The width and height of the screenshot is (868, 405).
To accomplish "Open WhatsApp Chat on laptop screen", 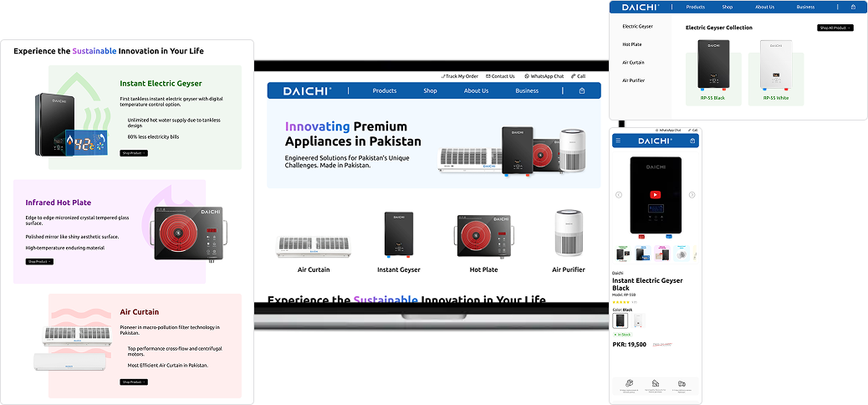I will coord(544,76).
